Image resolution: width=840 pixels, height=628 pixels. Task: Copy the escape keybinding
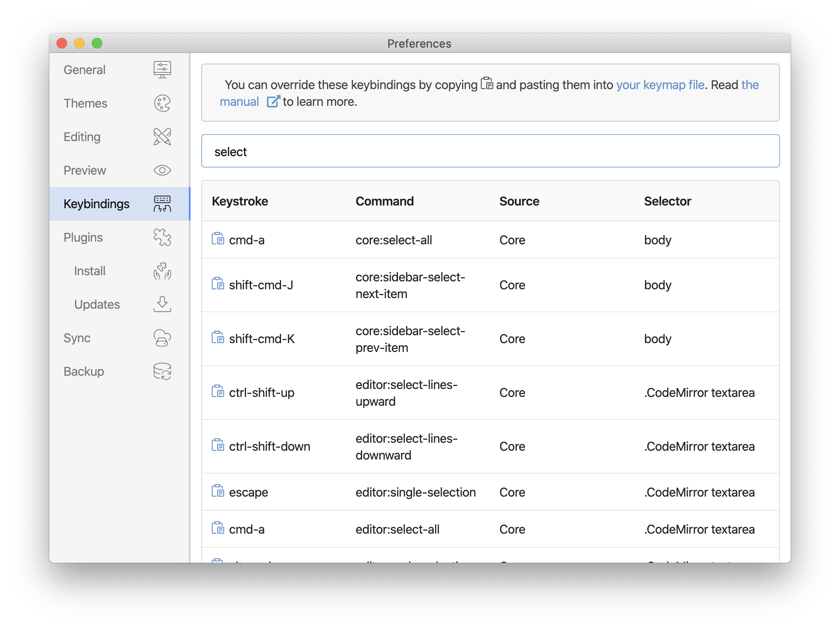(x=217, y=491)
